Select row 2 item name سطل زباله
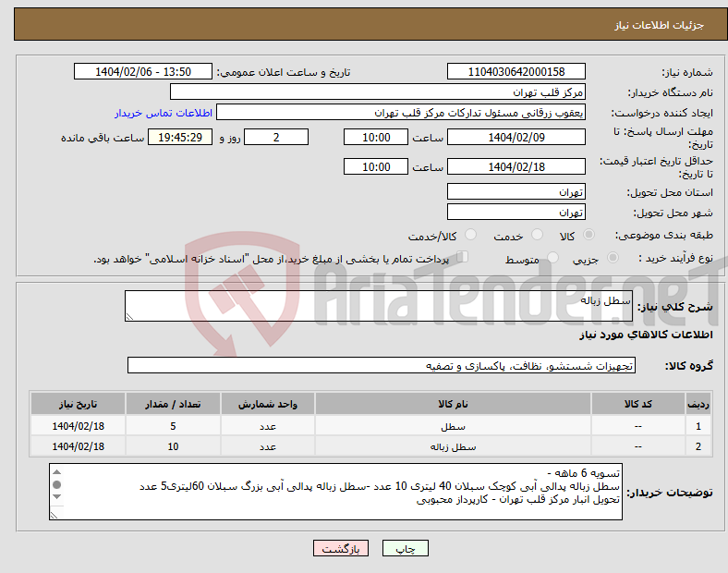The image size is (728, 573). pos(453,446)
